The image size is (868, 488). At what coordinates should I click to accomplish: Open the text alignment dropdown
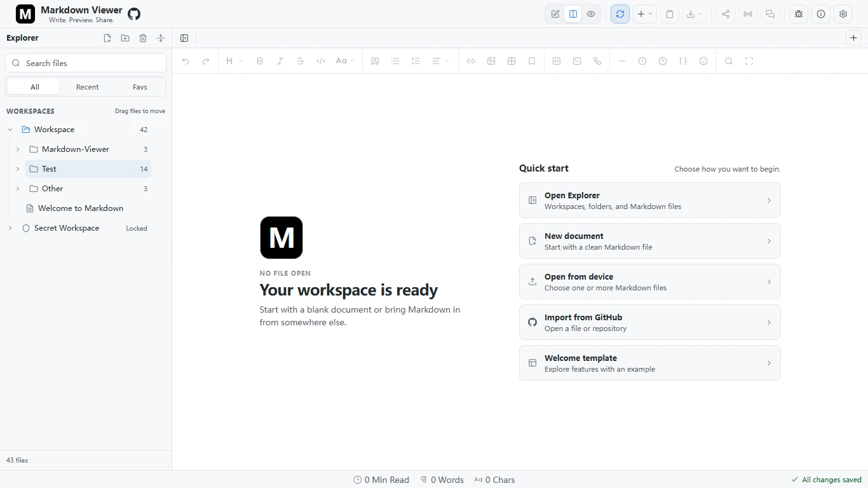pyautogui.click(x=440, y=61)
